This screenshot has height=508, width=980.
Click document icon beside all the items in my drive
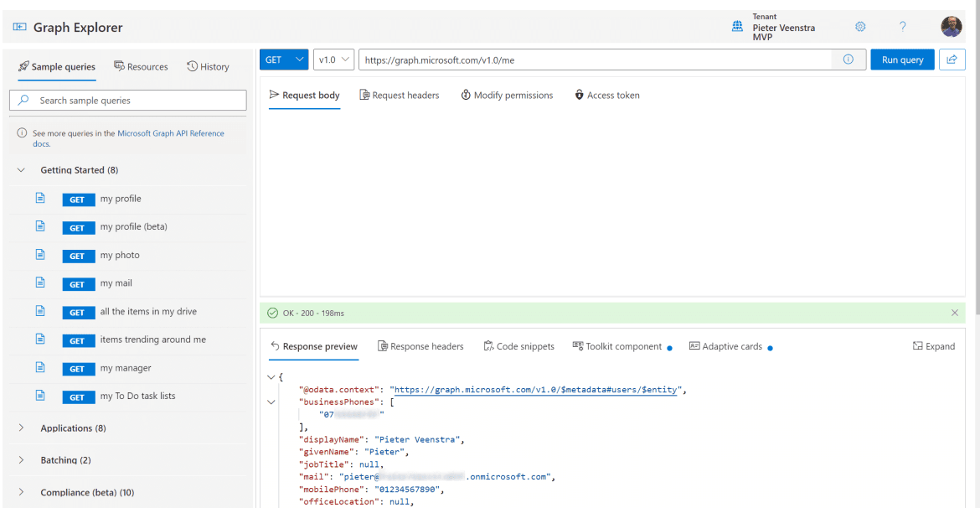(40, 310)
